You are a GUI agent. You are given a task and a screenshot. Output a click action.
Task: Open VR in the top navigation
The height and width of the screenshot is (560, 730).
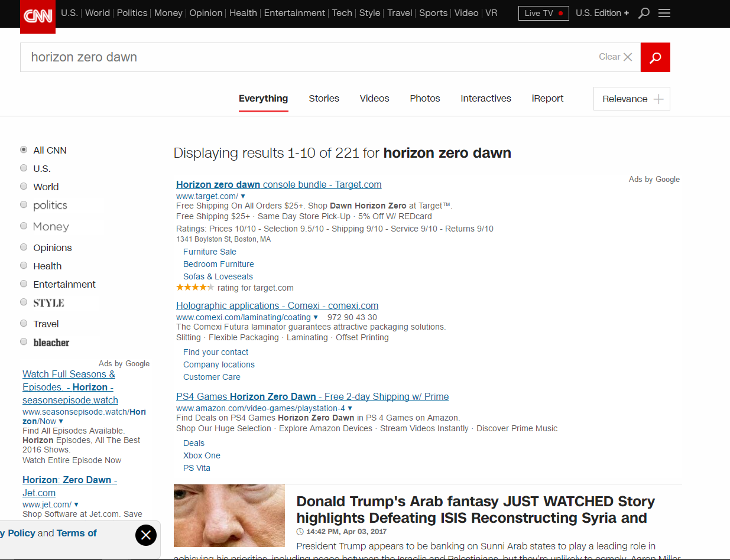pyautogui.click(x=491, y=13)
